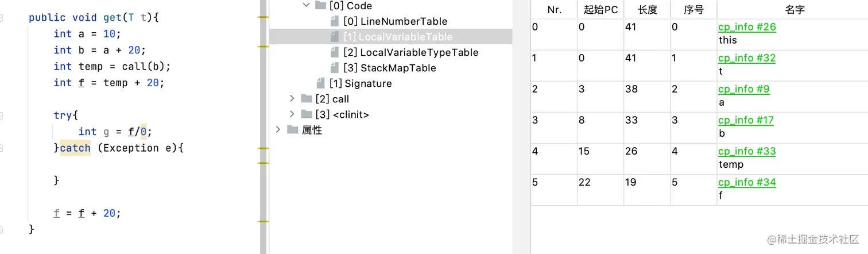
Task: Collapse the [0] Code tree node
Action: [x=305, y=6]
